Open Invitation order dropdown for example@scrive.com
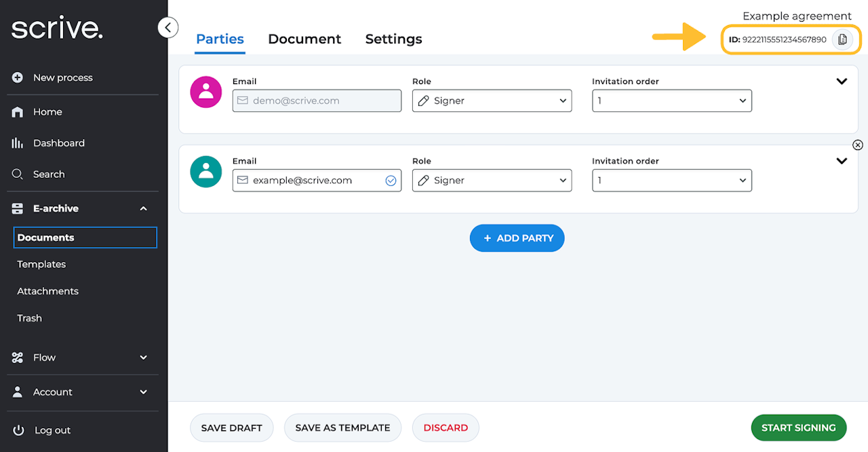 (x=671, y=181)
